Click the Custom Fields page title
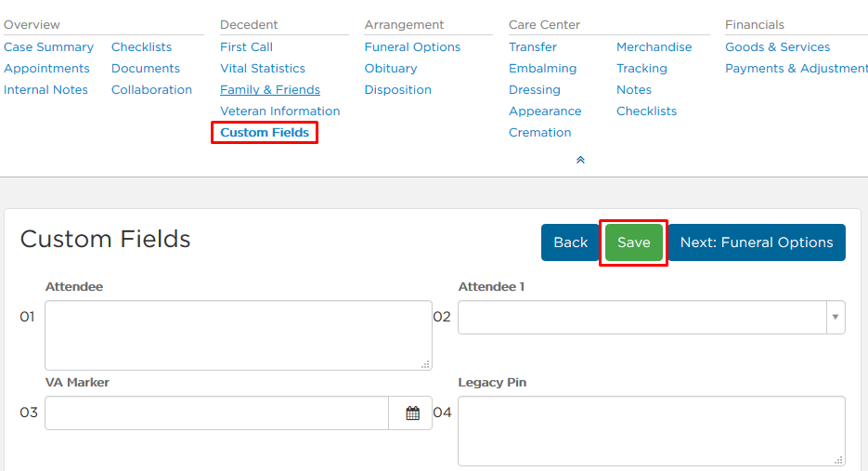 point(105,240)
